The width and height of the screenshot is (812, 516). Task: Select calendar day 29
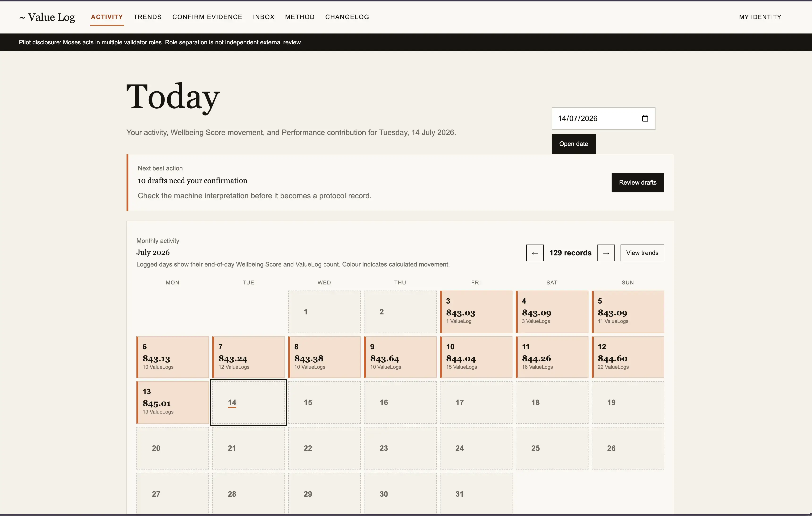[324, 494]
